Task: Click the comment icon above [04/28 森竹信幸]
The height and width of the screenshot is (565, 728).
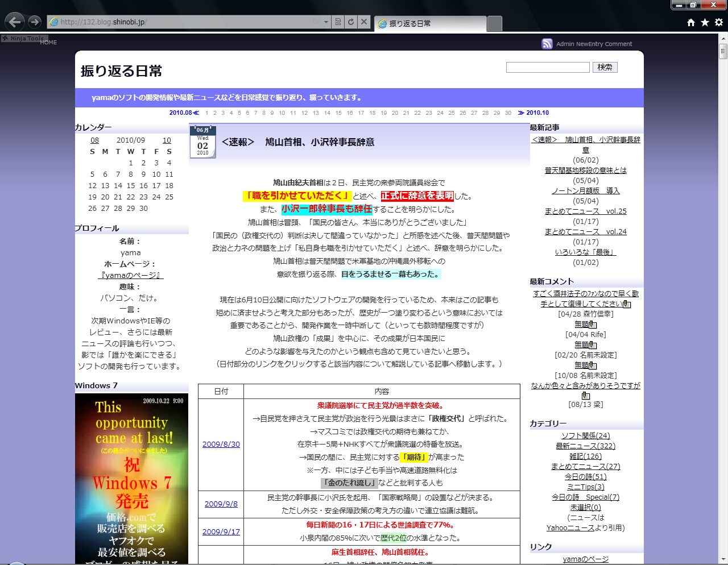Action: click(627, 304)
